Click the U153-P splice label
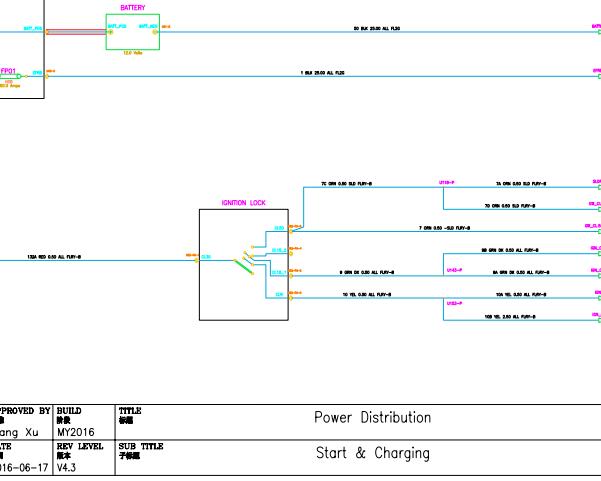The width and height of the screenshot is (601, 481). pos(454,303)
